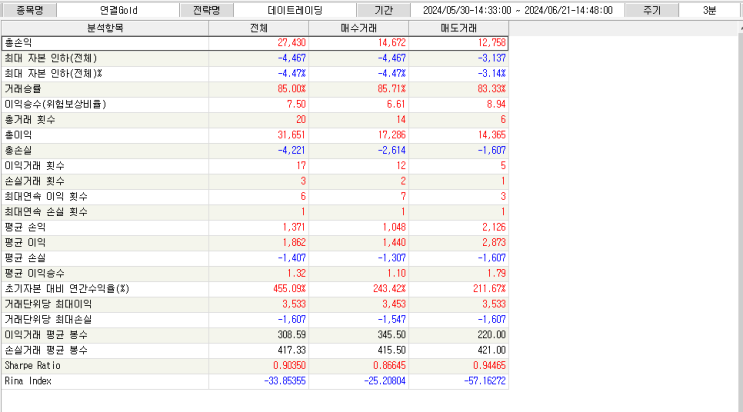This screenshot has height=412, width=743.
Task: Click the 매도거래 column header
Action: 458,28
